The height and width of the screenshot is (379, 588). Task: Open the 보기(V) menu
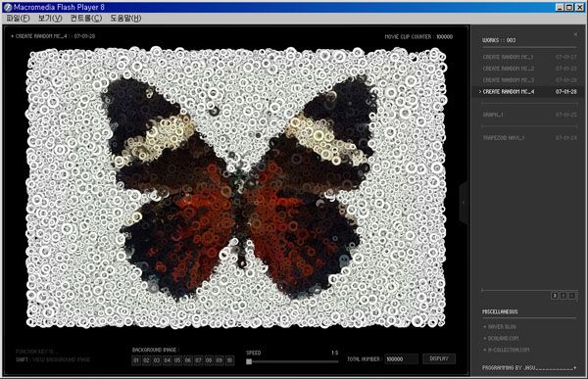tap(50, 18)
